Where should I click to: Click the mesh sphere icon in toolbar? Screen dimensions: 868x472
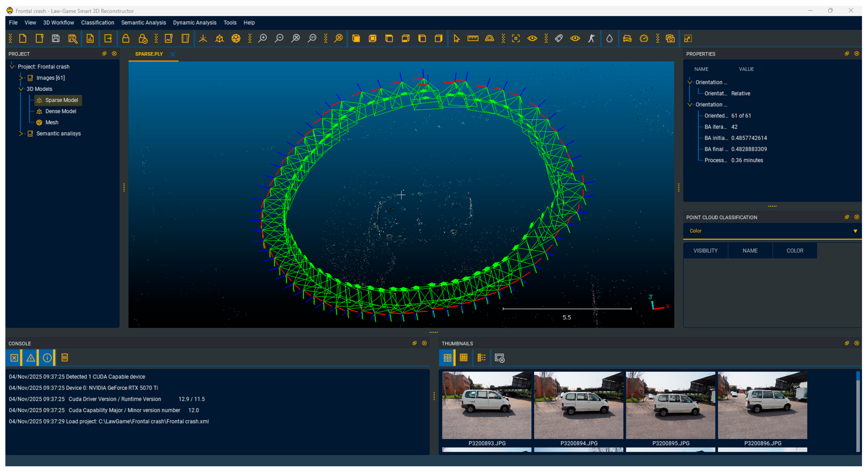tap(236, 38)
